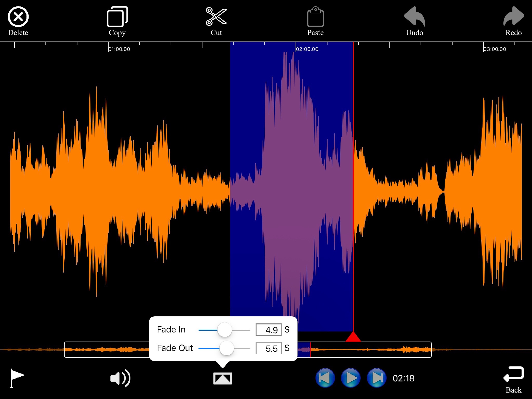The width and height of the screenshot is (532, 399).
Task: Copy the selected audio region
Action: click(x=117, y=17)
